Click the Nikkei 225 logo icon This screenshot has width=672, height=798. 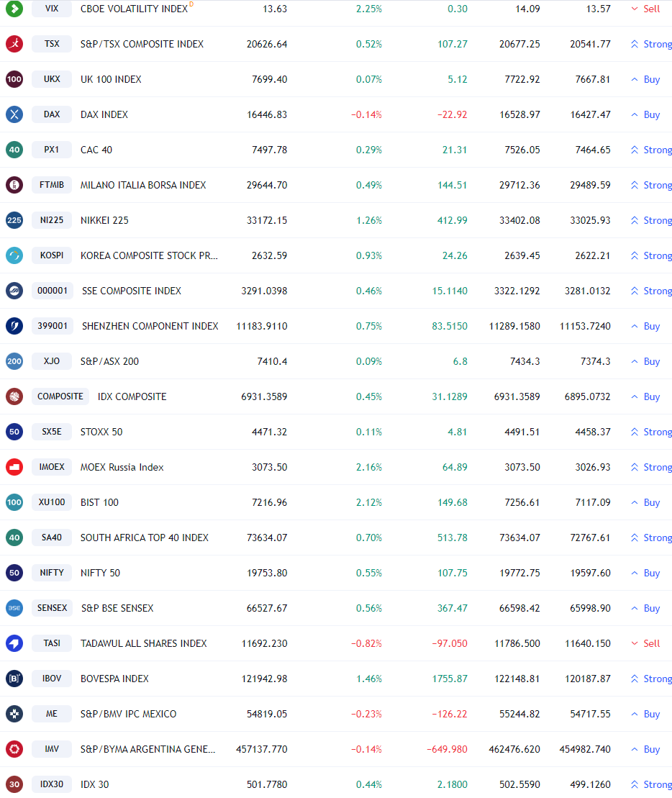pos(14,220)
